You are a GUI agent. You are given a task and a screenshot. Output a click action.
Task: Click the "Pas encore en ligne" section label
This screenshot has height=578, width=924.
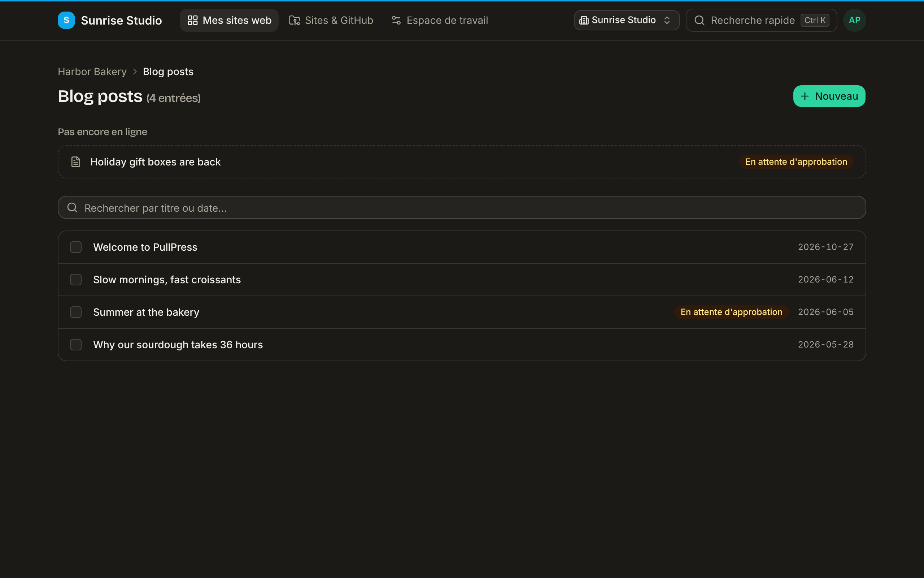click(103, 132)
